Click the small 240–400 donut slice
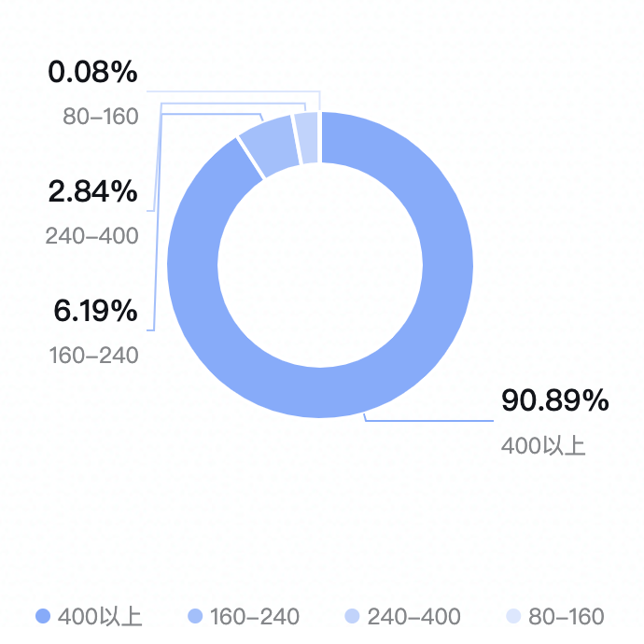 tap(307, 137)
